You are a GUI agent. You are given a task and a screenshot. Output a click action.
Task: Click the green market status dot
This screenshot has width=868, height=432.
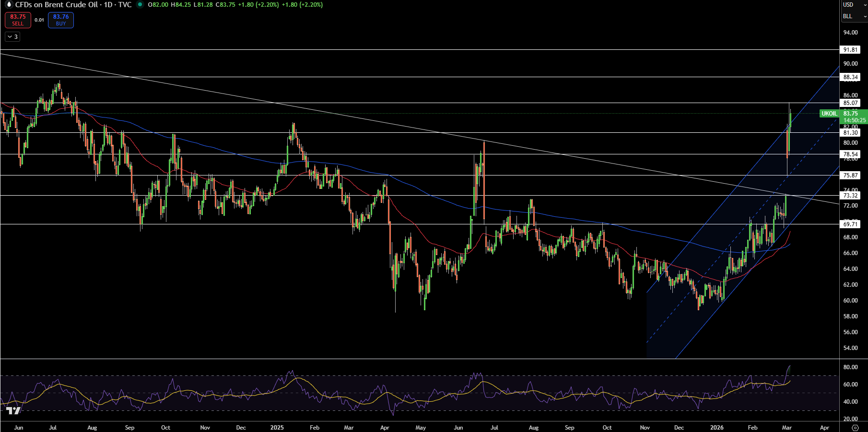click(x=140, y=4)
